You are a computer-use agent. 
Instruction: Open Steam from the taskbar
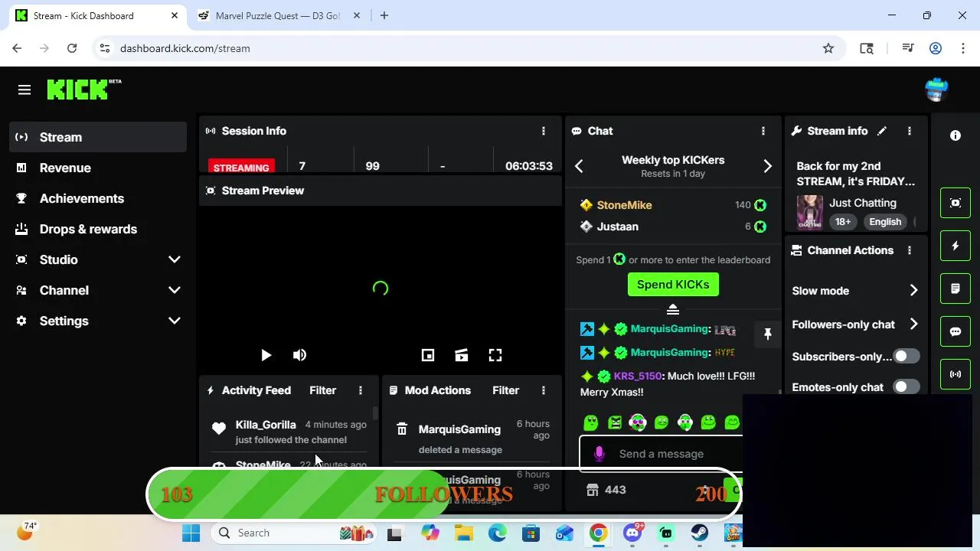[x=700, y=533]
